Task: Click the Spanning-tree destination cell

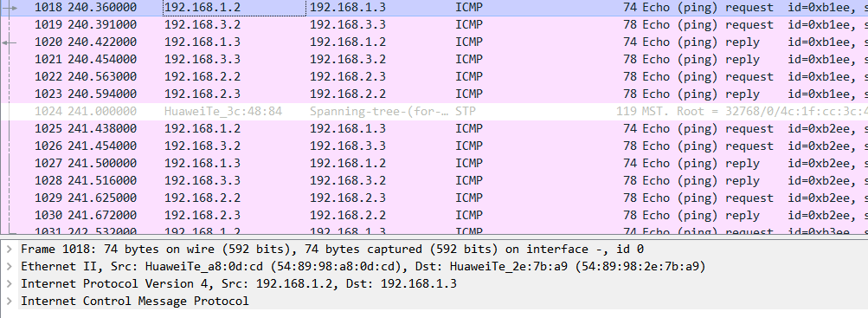Action: coord(379,112)
